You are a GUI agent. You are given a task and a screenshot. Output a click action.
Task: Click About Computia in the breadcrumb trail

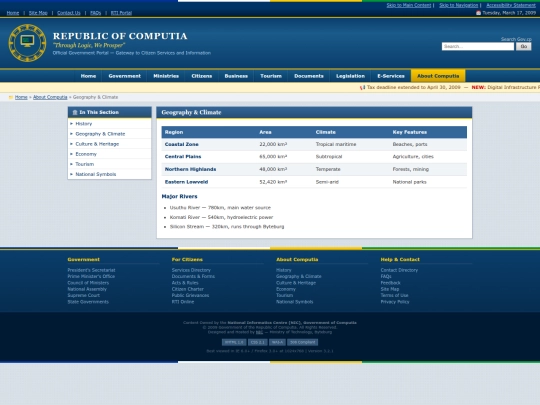pyautogui.click(x=50, y=97)
